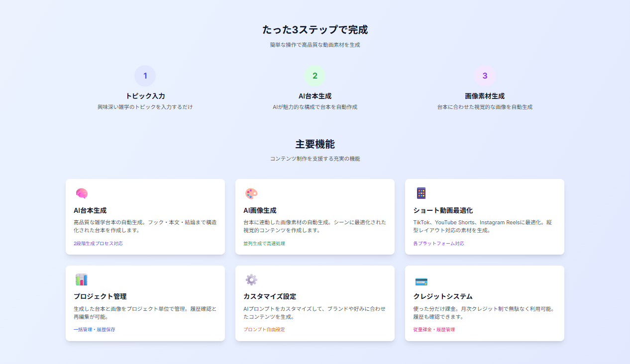Click the 2段階生成プロセス対応 link text
Viewport: 630px width, 364px height.
[98, 244]
